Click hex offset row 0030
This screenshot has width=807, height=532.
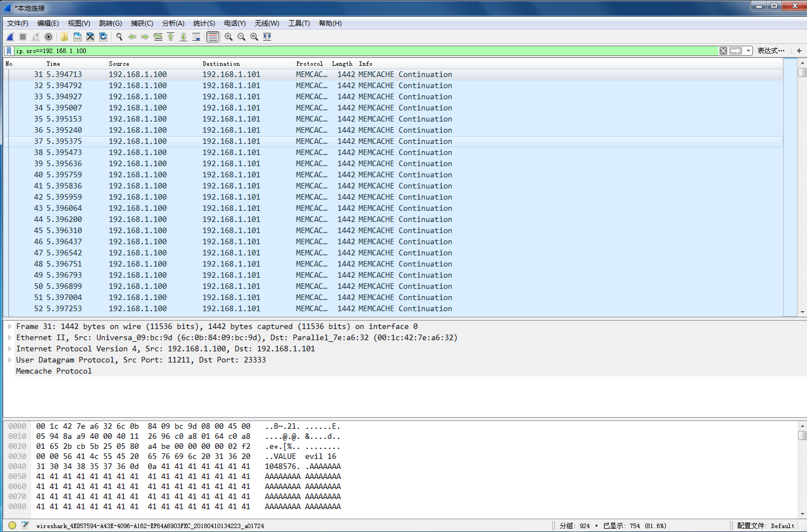[17, 456]
